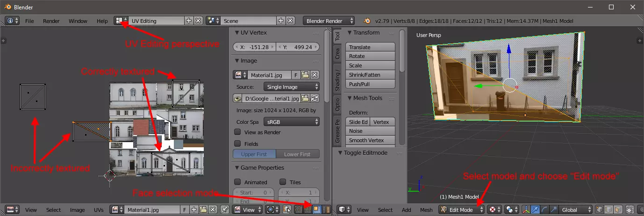
Task: Toggle UV sync selection icon
Action: [286, 210]
